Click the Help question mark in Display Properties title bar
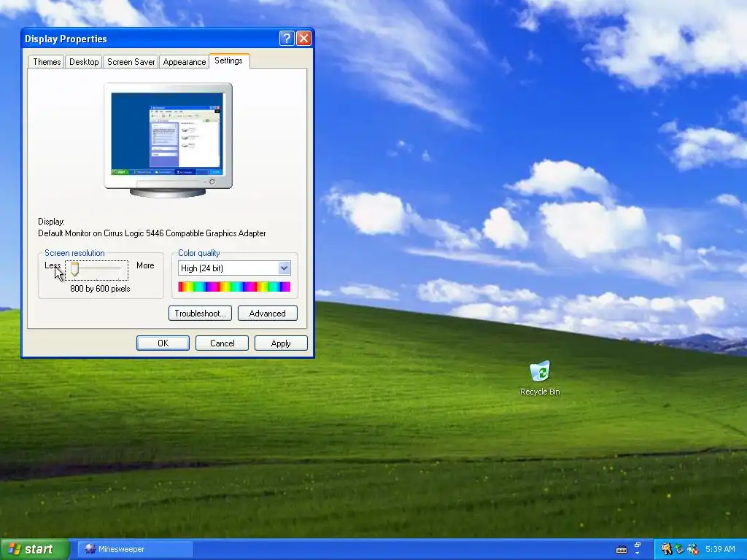The height and width of the screenshot is (560, 747). (x=287, y=39)
